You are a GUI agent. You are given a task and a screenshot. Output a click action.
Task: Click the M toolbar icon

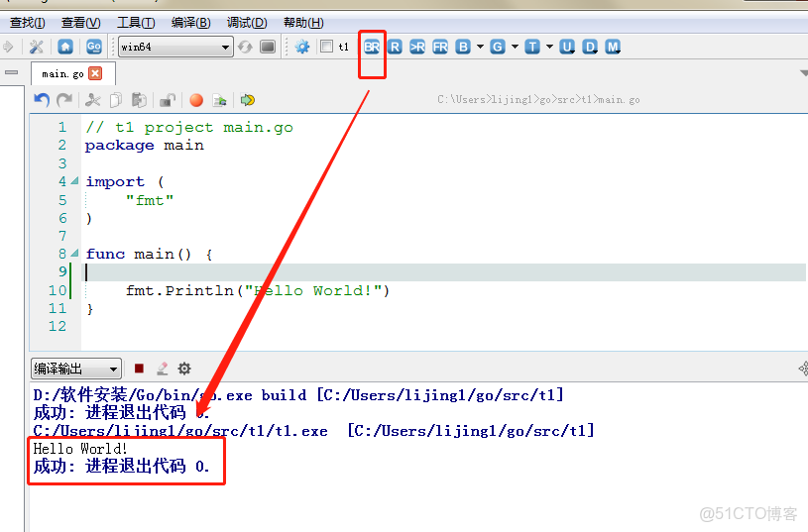613,47
